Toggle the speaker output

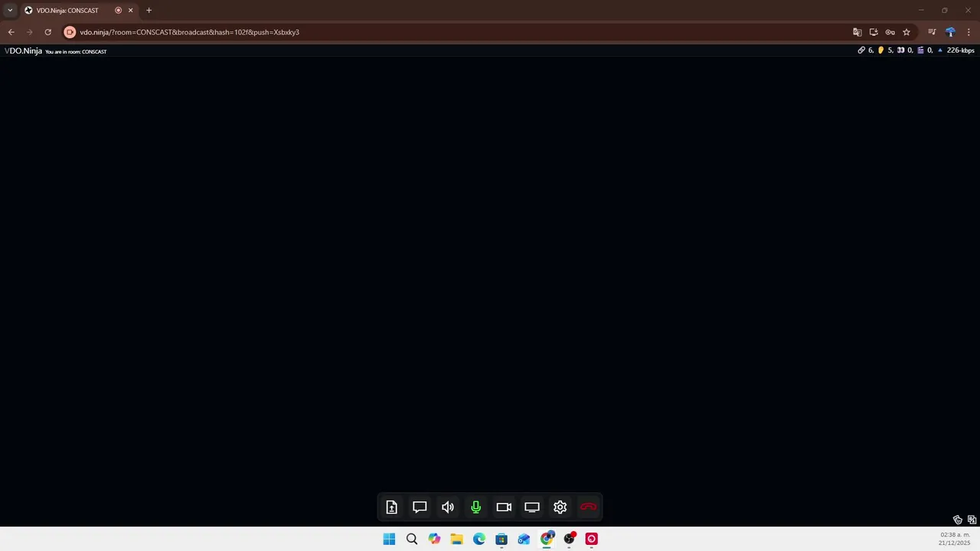(x=448, y=507)
